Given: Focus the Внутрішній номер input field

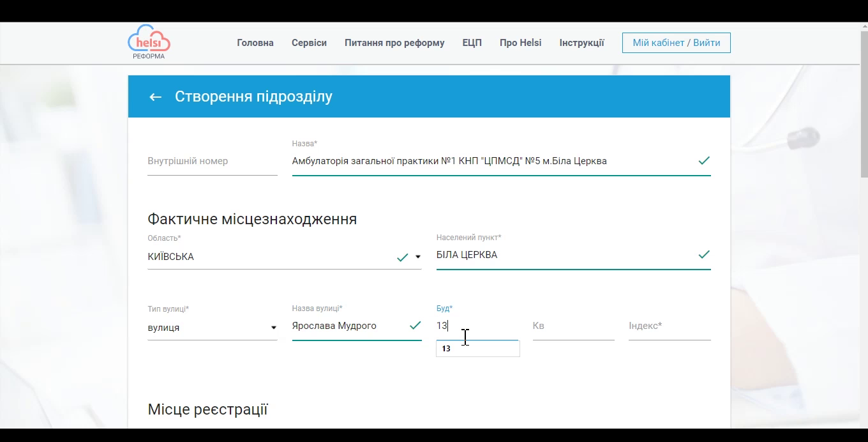Looking at the screenshot, I should point(212,162).
